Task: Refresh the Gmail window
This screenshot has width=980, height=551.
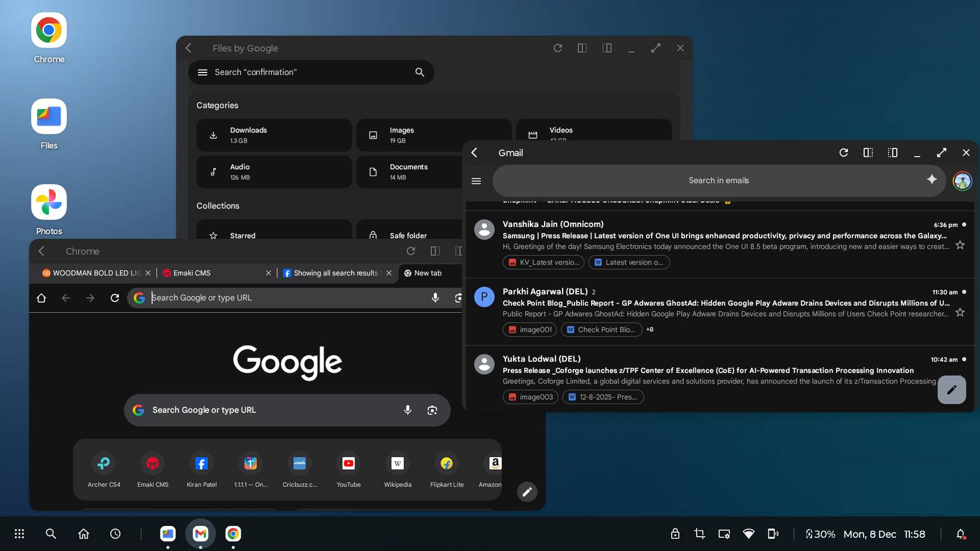Action: (x=843, y=153)
